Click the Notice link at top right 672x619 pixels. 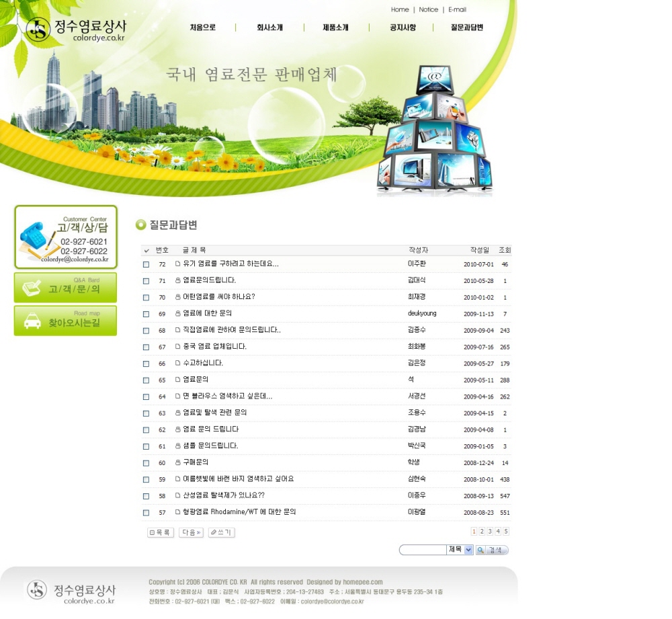tap(428, 10)
